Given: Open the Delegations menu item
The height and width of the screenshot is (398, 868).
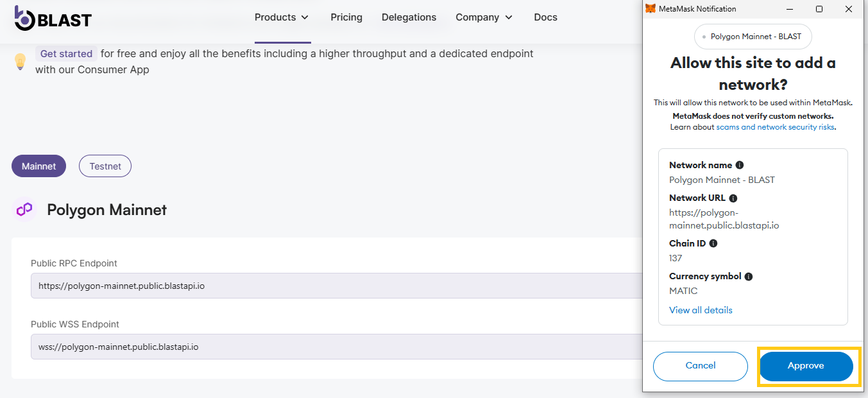Looking at the screenshot, I should click(x=409, y=17).
